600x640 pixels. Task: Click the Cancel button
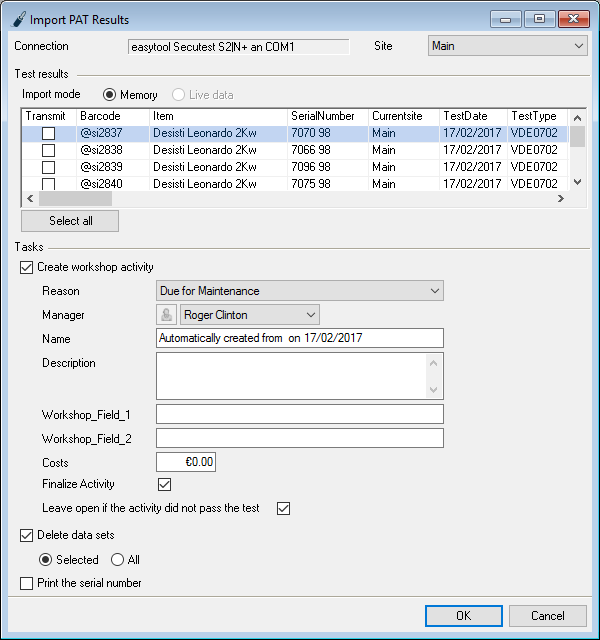click(547, 616)
